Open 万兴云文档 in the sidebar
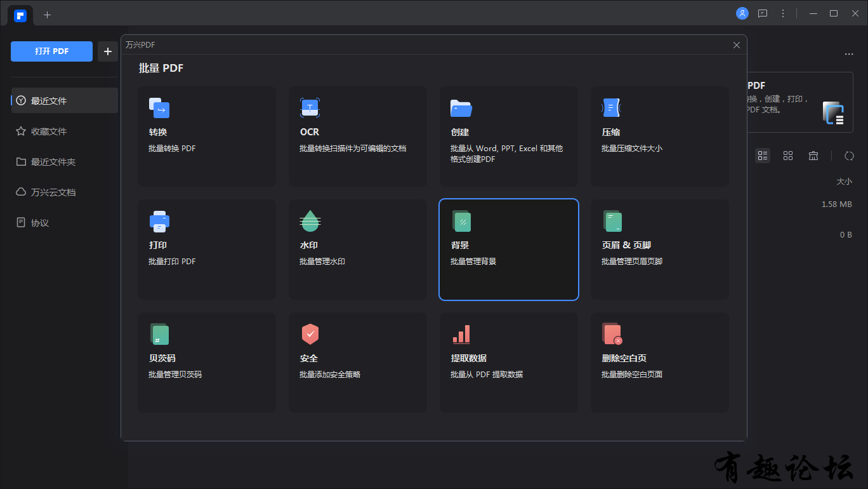 65,192
